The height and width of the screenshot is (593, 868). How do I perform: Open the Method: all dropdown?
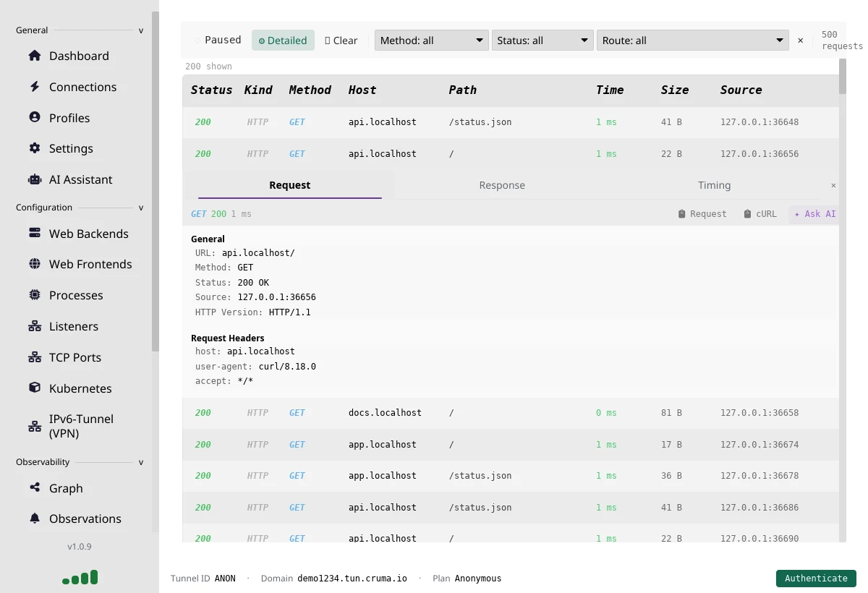pyautogui.click(x=432, y=40)
